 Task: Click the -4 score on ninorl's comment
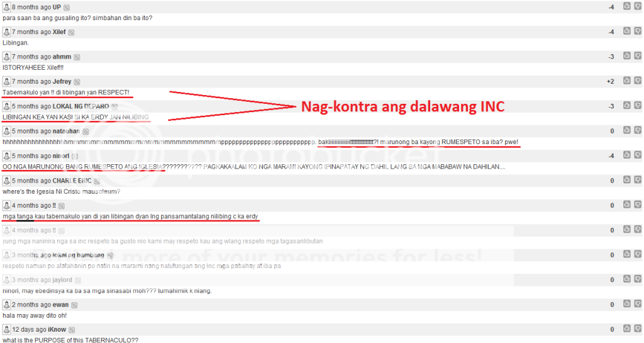coord(611,156)
